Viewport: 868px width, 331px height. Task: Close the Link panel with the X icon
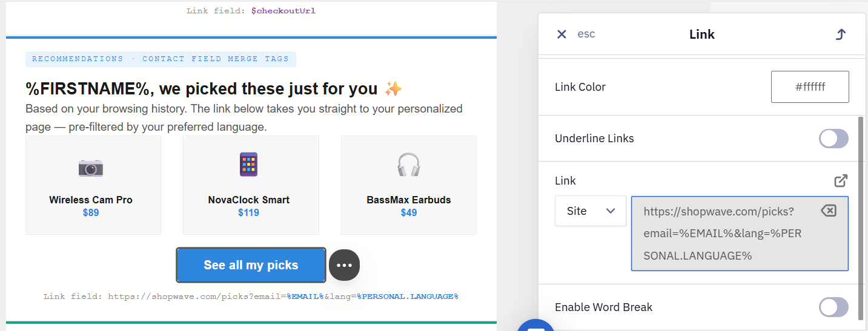[562, 34]
